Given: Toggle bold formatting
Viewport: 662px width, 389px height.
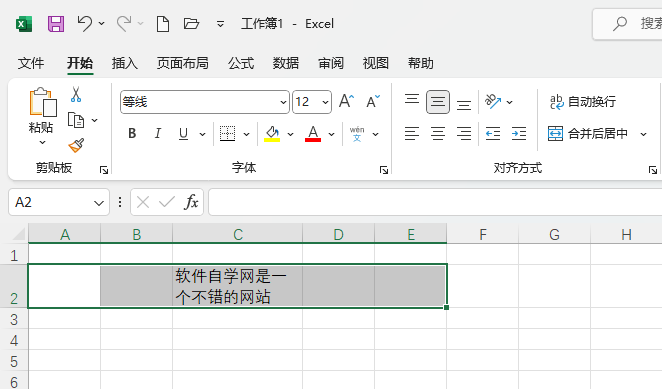Looking at the screenshot, I should tap(132, 134).
